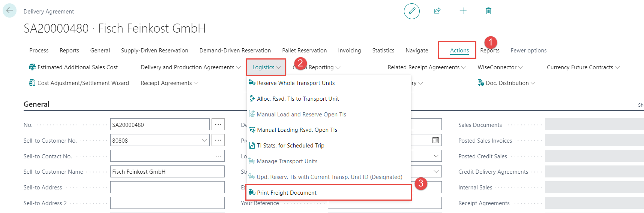Viewport: 644px width, 213px height.
Task: Open the WiseConnector dropdown
Action: point(500,67)
